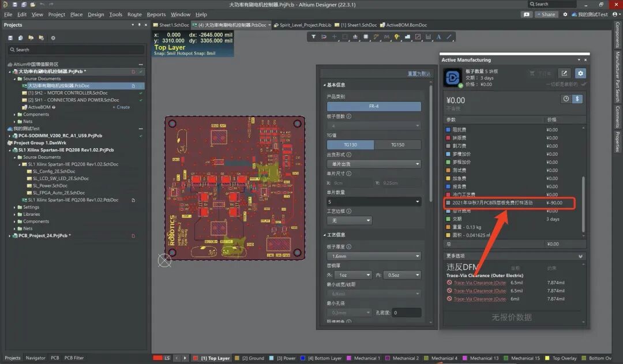The image size is (623, 364).
Task: Click the + Create link beside ActiveBOM
Action: click(121, 107)
